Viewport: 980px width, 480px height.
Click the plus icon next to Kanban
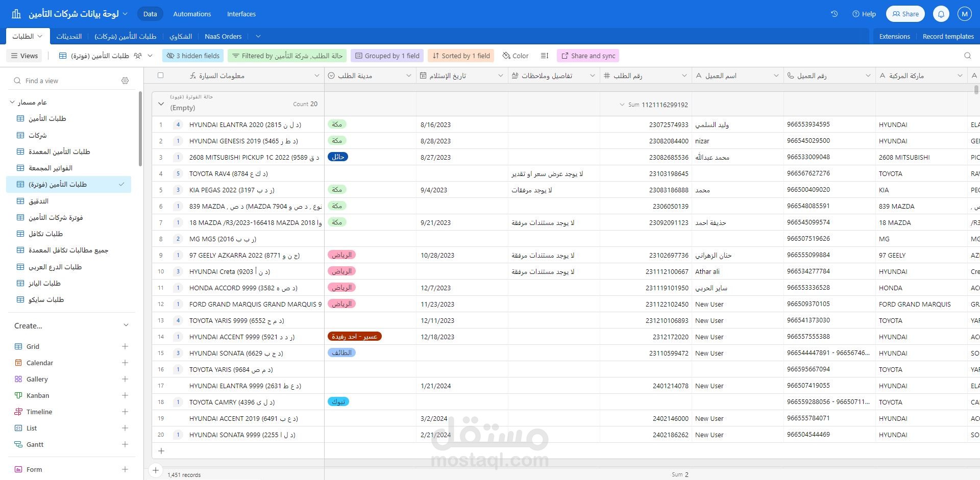tap(125, 395)
